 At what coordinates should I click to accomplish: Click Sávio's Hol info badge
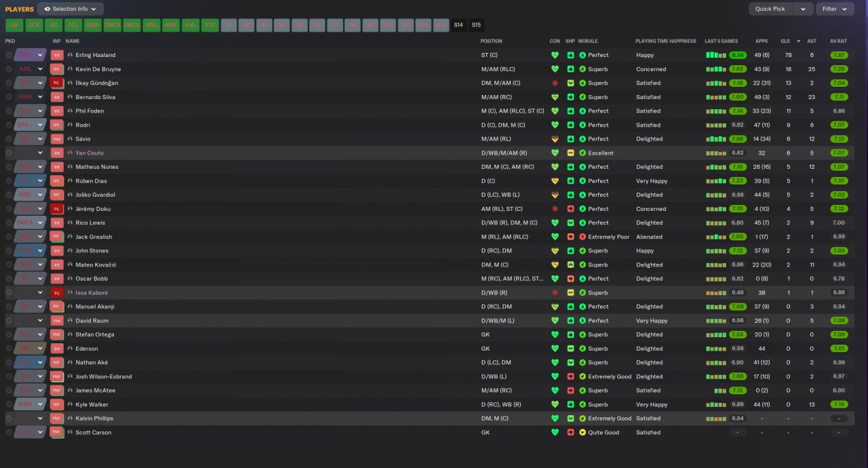(x=57, y=139)
